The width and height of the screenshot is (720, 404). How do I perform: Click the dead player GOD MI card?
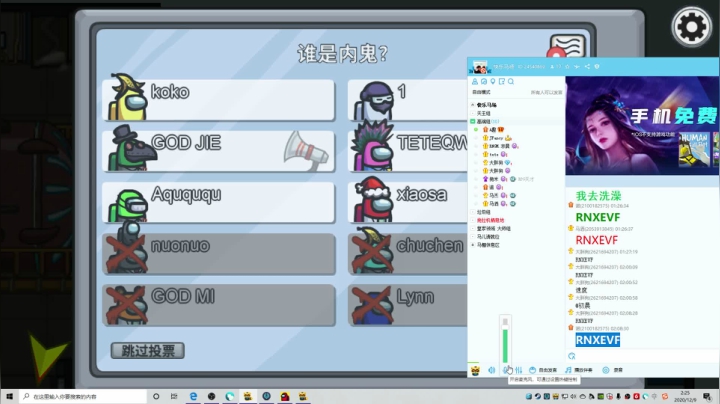219,305
